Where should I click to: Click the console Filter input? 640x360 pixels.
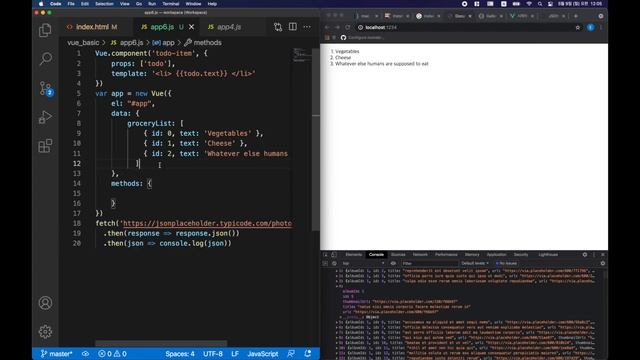click(x=429, y=263)
